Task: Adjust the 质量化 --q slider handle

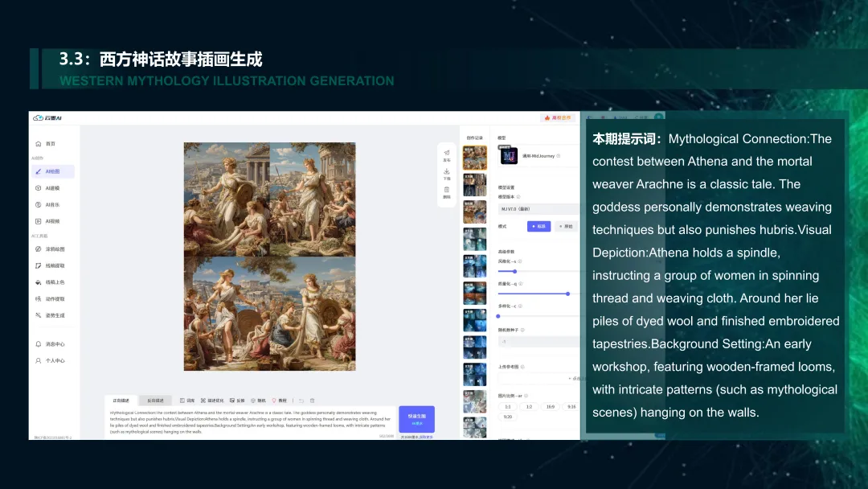Action: click(568, 294)
